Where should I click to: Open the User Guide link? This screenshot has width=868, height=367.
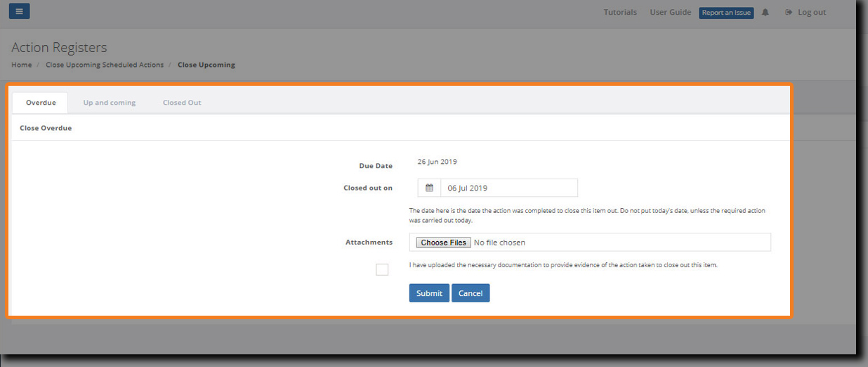tap(671, 13)
